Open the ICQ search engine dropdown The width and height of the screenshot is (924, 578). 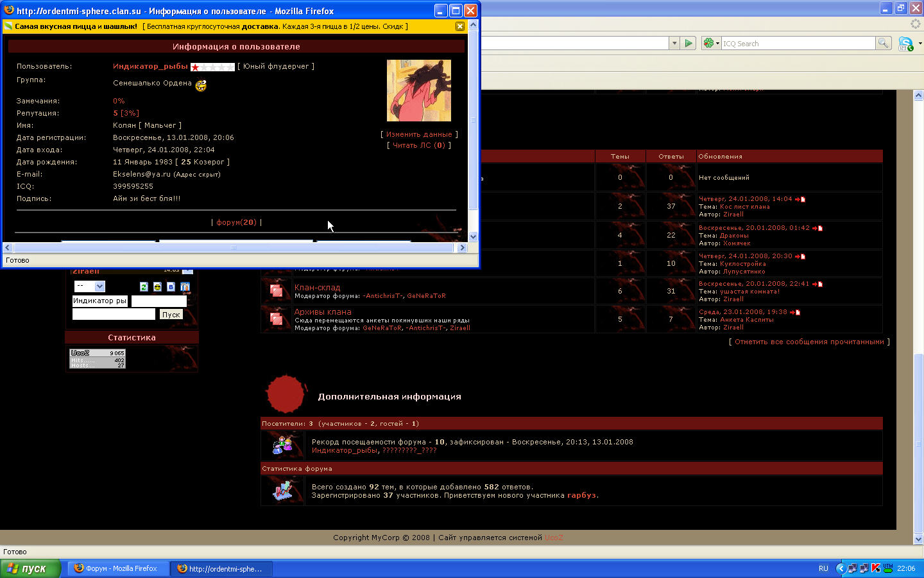click(x=711, y=43)
